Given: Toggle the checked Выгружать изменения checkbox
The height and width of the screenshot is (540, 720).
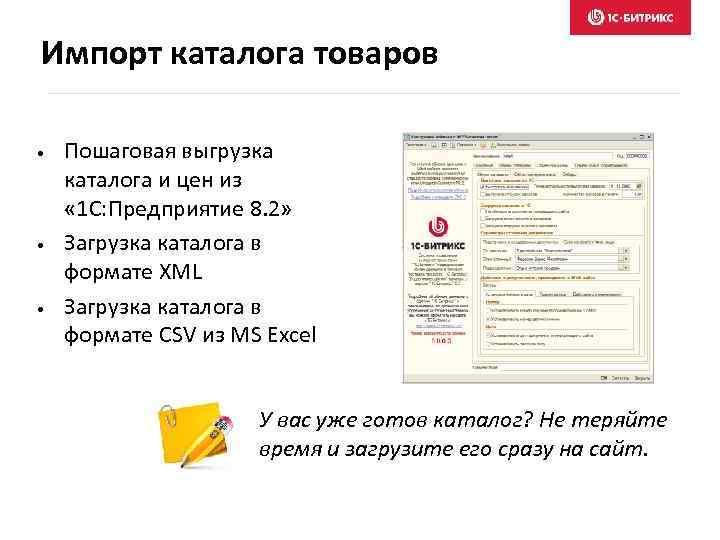Looking at the screenshot, I should tap(483, 187).
